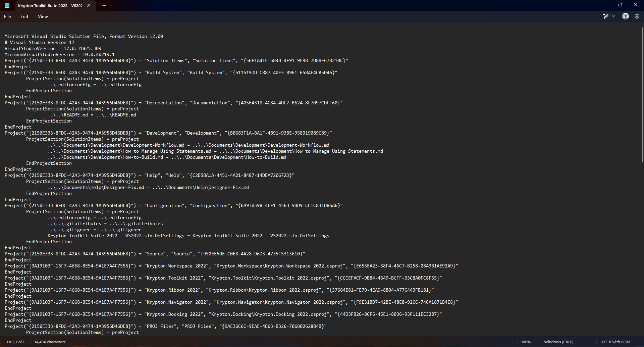The image size is (644, 347).
Task: Close the Krypton Toolkit Suite tab
Action: point(89,5)
